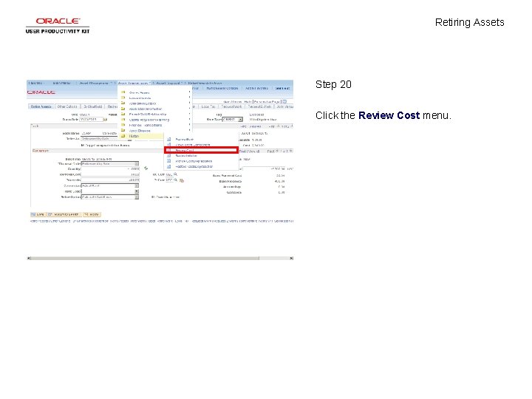Open the Disposal Code dropdown
The width and height of the screenshot is (532, 399).
pos(137,163)
